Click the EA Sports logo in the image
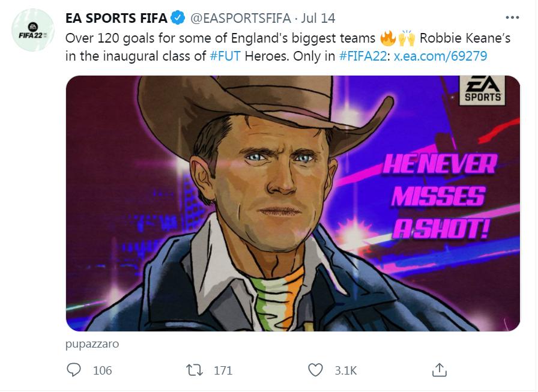This screenshot has height=392, width=538. coord(481,90)
